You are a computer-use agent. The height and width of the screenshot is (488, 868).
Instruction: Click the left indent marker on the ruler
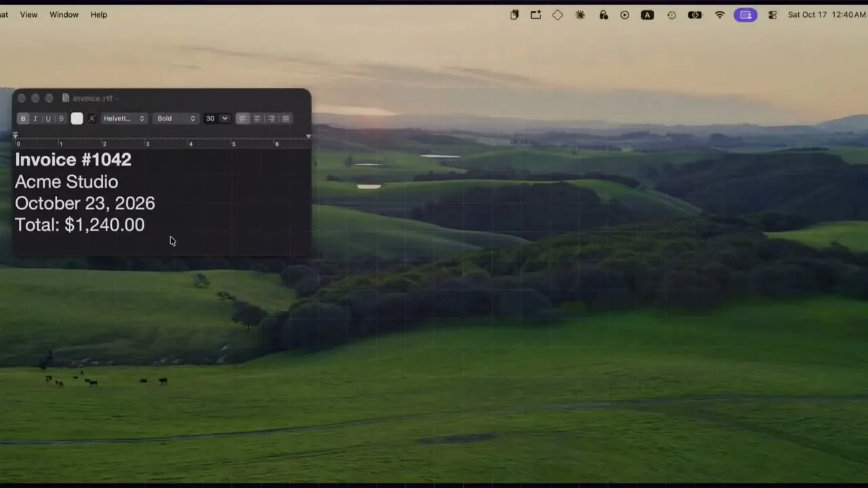(16, 136)
